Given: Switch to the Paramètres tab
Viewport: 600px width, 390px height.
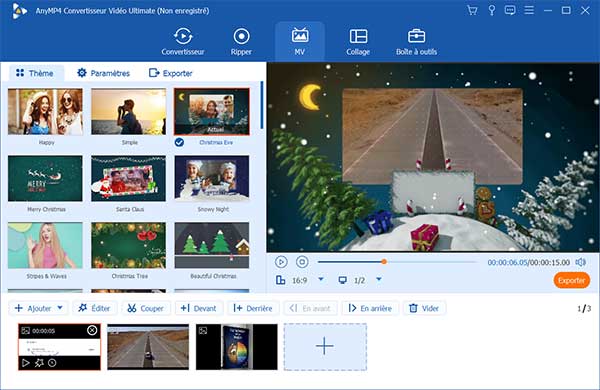Looking at the screenshot, I should (x=103, y=73).
